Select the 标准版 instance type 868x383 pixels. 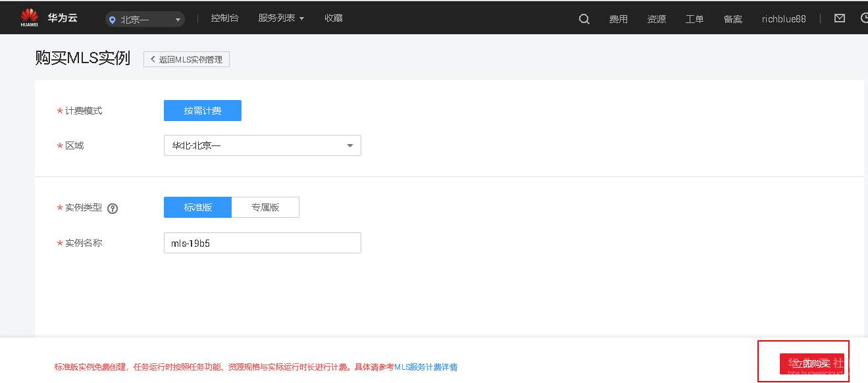[197, 207]
